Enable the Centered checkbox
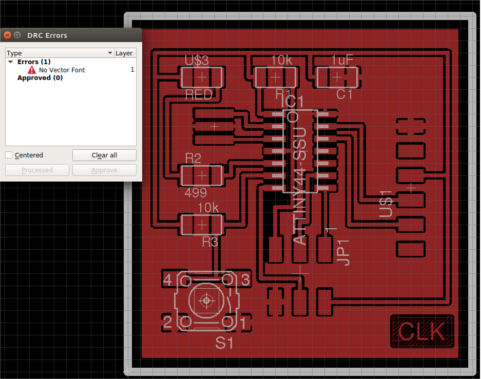This screenshot has width=481, height=379. [9, 155]
